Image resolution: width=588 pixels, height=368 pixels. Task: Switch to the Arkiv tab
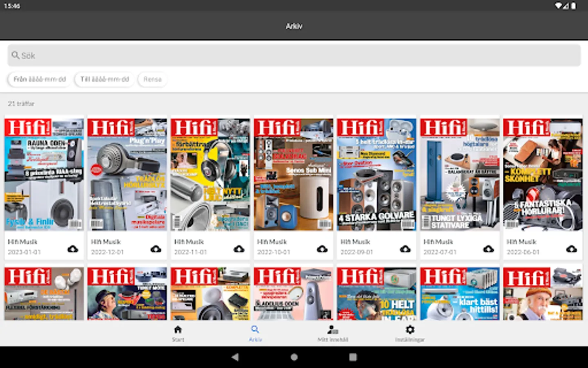[255, 334]
